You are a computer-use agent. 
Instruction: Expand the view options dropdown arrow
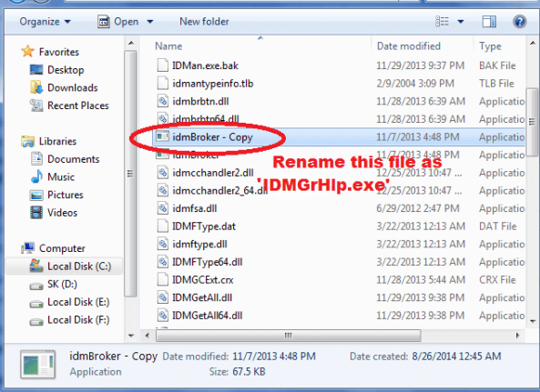(461, 22)
